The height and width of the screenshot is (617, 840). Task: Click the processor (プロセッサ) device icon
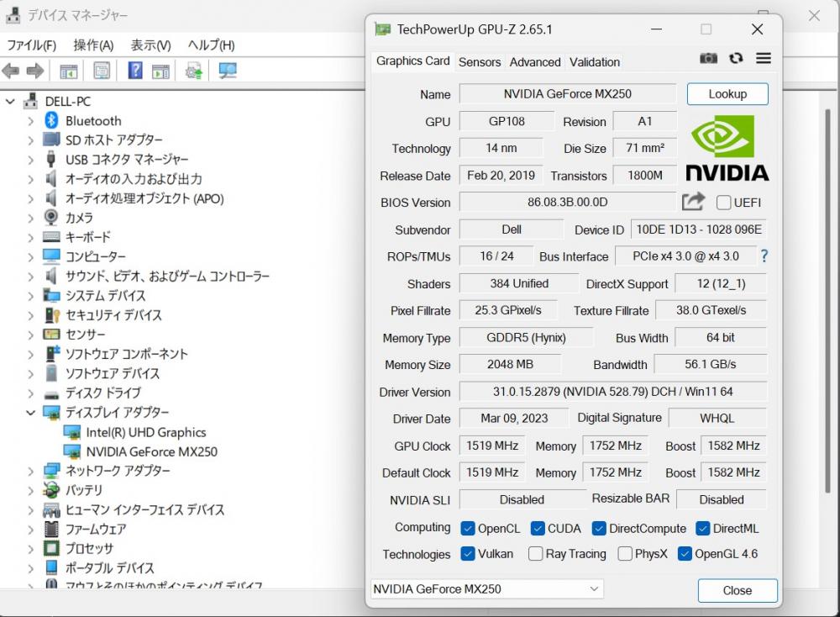pos(51,548)
